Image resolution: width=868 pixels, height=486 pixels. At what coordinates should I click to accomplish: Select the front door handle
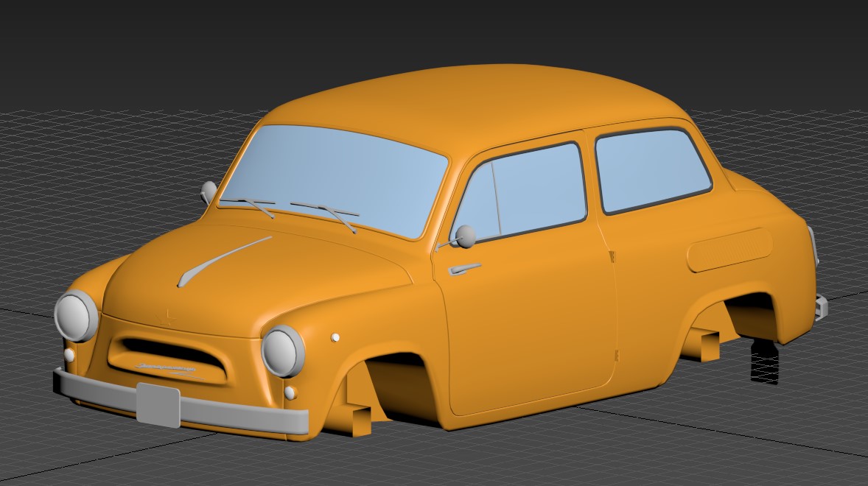[x=464, y=269]
